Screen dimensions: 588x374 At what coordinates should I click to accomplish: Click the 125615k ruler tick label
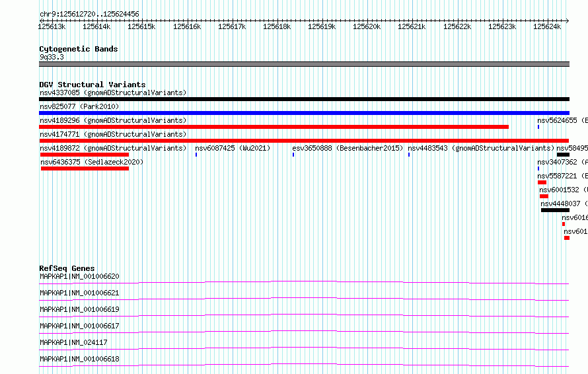pos(142,26)
